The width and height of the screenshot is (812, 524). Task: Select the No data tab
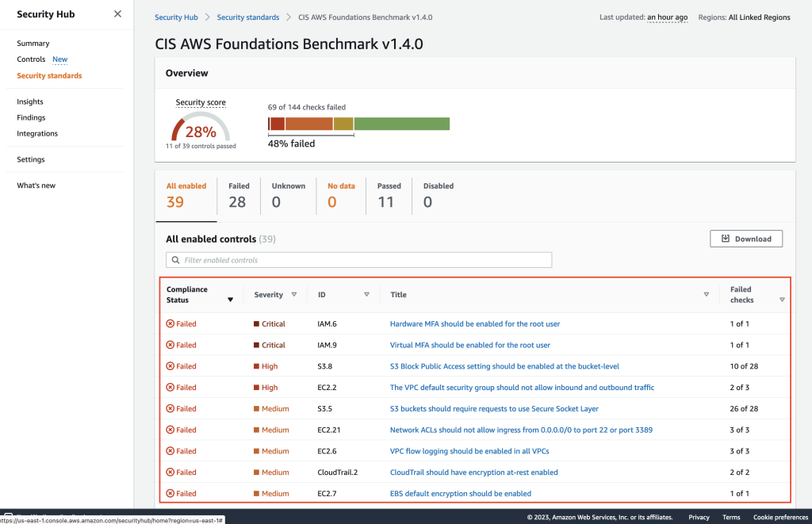pos(341,195)
